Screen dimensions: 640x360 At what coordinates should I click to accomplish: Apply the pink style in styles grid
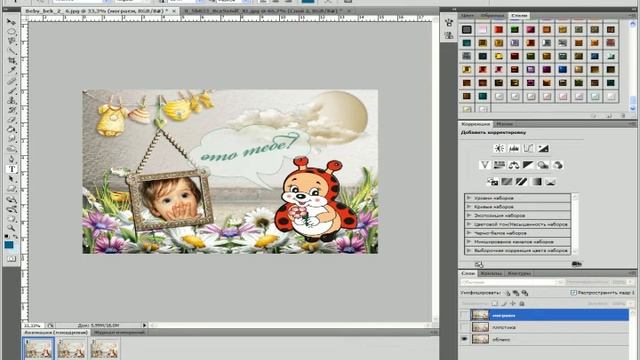482,29
